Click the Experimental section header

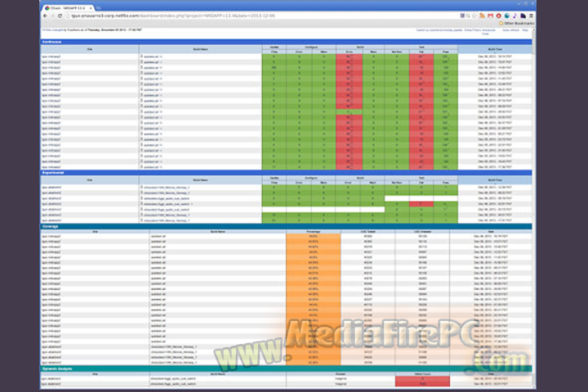click(x=286, y=173)
